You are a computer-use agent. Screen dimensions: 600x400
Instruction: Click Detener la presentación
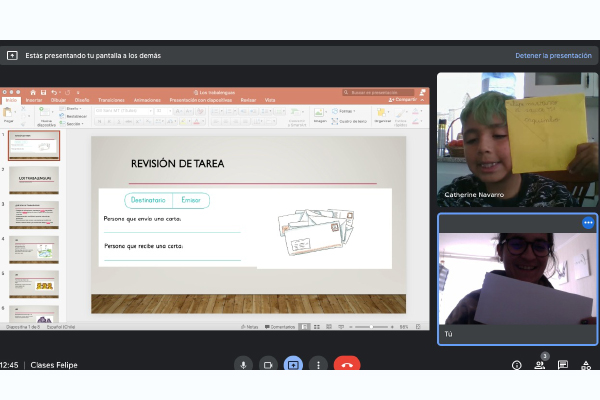pyautogui.click(x=553, y=55)
